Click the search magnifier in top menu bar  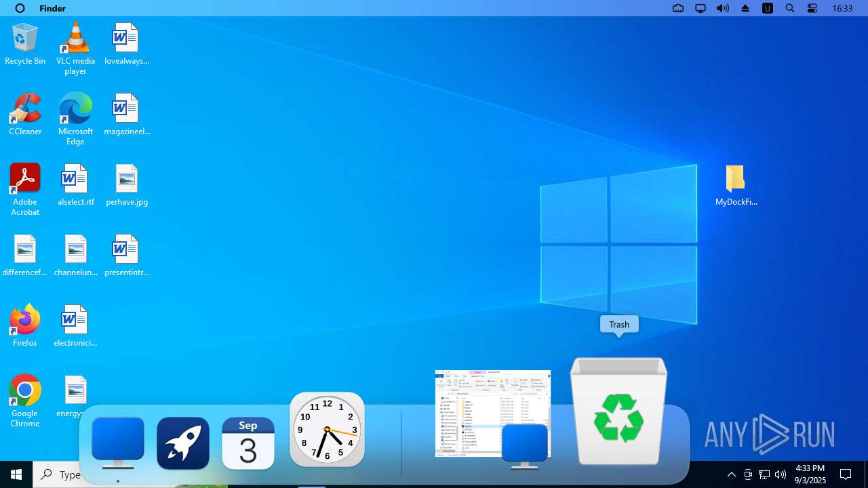click(790, 8)
